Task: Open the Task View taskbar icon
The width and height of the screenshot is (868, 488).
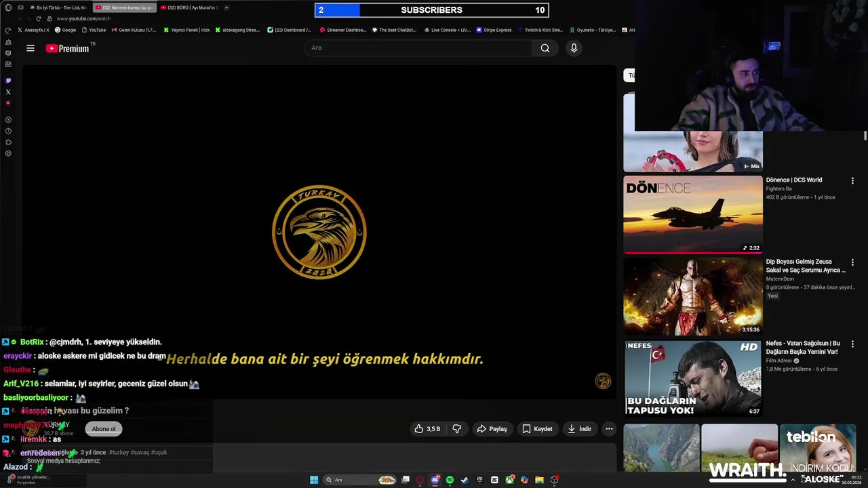Action: [405, 480]
